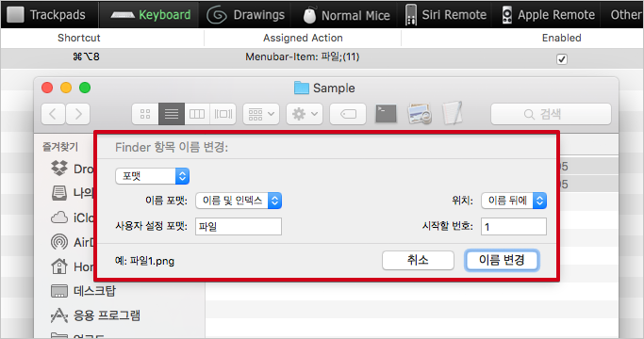Image resolution: width=644 pixels, height=339 pixels.
Task: Open AirDrop in Finder sidebar
Action: click(x=72, y=242)
